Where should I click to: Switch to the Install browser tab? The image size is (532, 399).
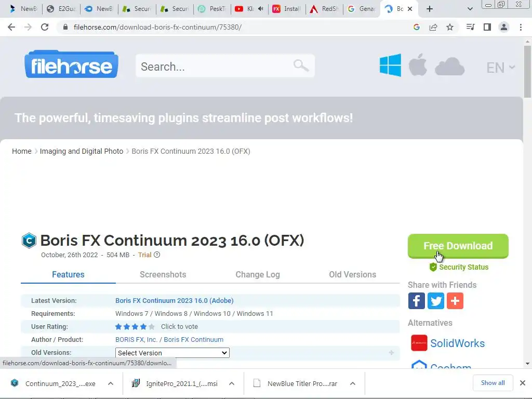[x=287, y=9]
